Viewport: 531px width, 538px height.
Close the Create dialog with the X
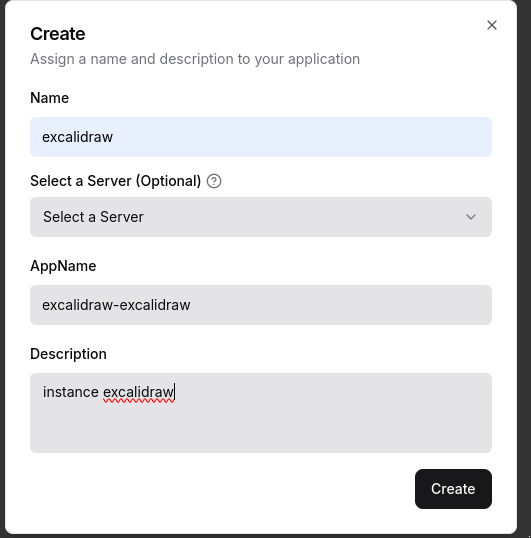pos(492,25)
